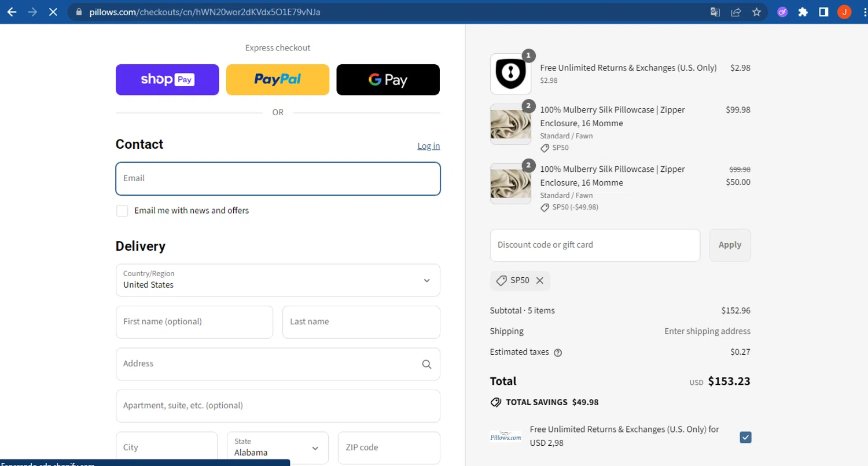
Task: Click the Pillows.com logo in offer
Action: point(506,436)
